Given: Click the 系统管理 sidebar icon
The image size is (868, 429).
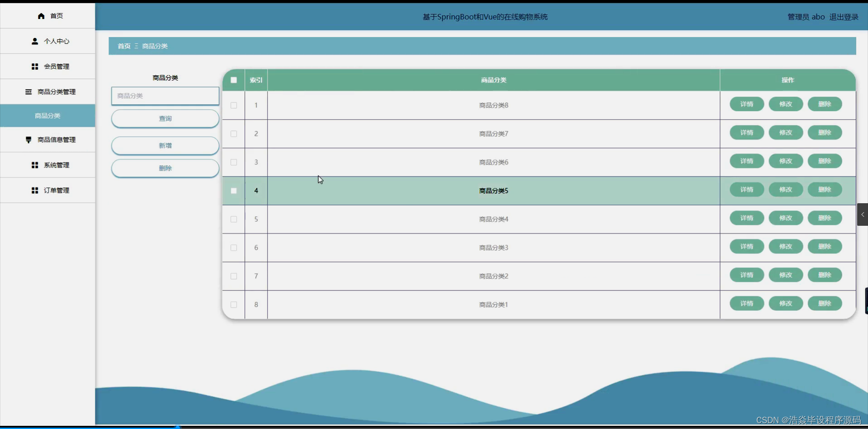Looking at the screenshot, I should [34, 165].
